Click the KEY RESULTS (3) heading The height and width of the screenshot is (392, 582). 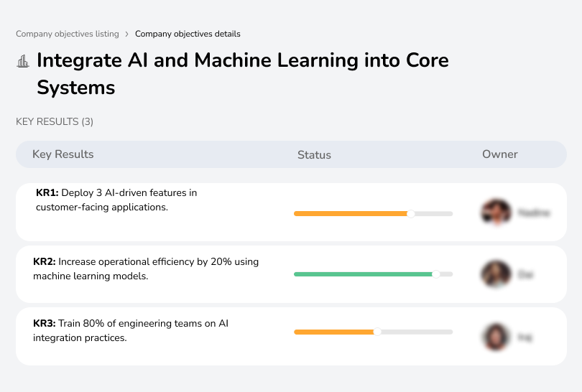tap(55, 121)
